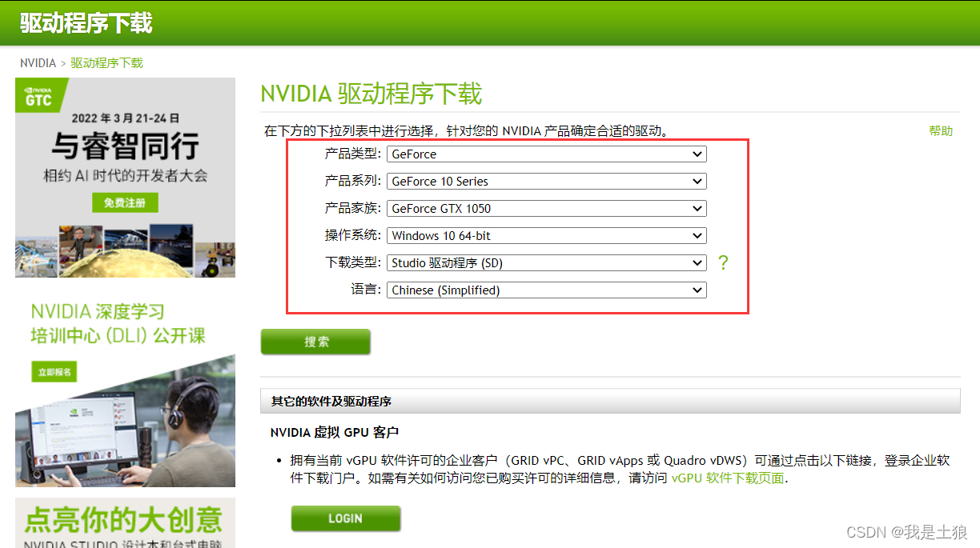980x548 pixels.
Task: Click the NVIDIA 深度学习培训中心 banner title
Action: coord(118,323)
